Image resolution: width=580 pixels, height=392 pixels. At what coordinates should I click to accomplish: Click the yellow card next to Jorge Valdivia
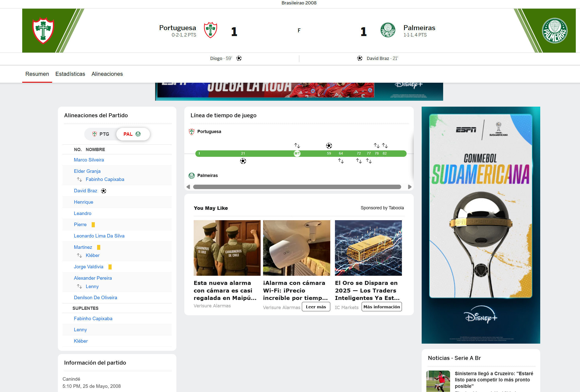110,267
